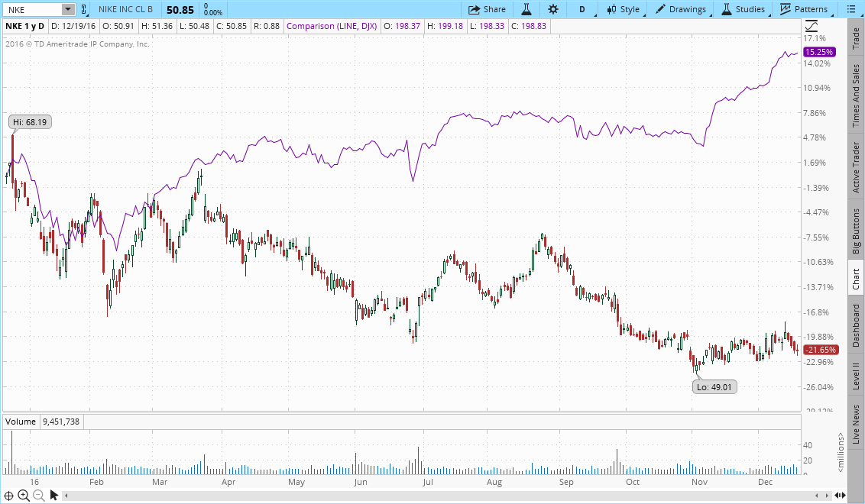The image size is (865, 504).
Task: Click the 17.1% label on price axis
Action: [815, 38]
